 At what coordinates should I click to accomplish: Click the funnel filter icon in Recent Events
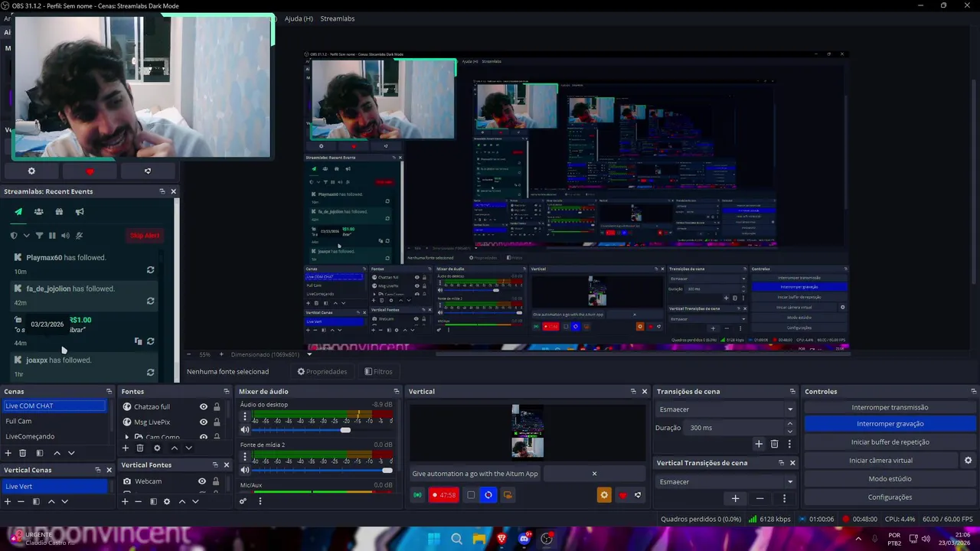tap(39, 236)
